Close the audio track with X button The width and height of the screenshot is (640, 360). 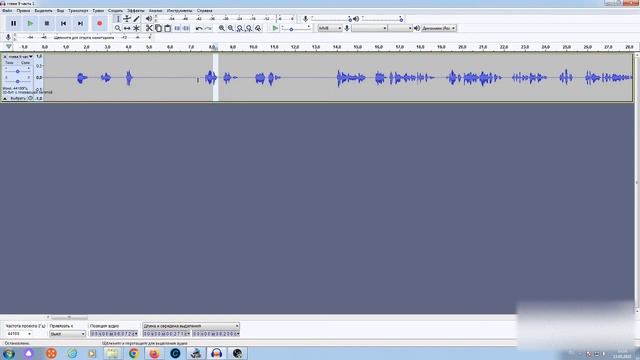(5, 57)
